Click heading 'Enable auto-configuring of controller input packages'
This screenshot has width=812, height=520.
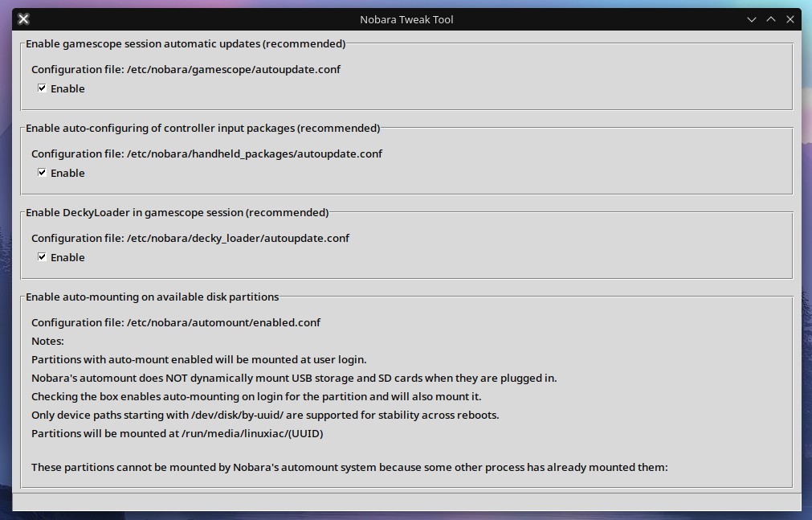coord(203,128)
